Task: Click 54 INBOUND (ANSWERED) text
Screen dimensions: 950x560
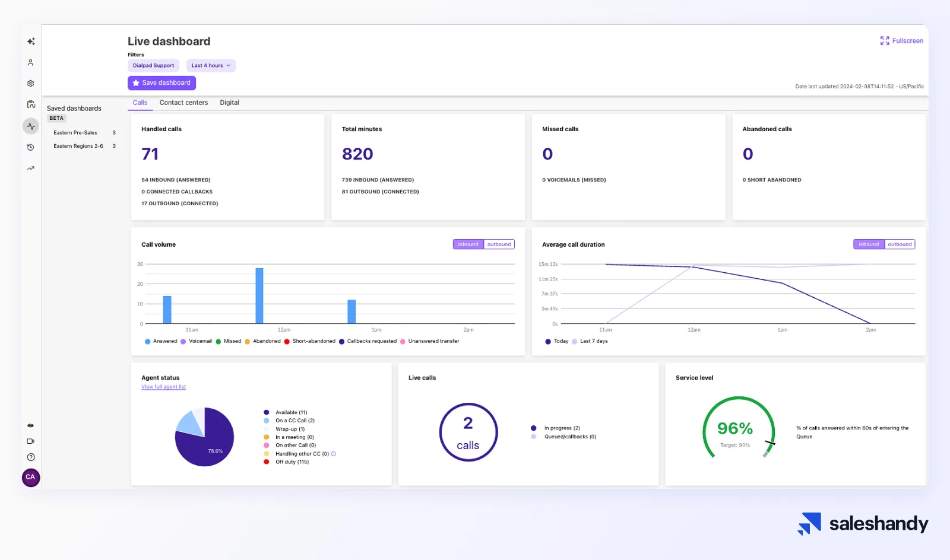Action: point(176,180)
